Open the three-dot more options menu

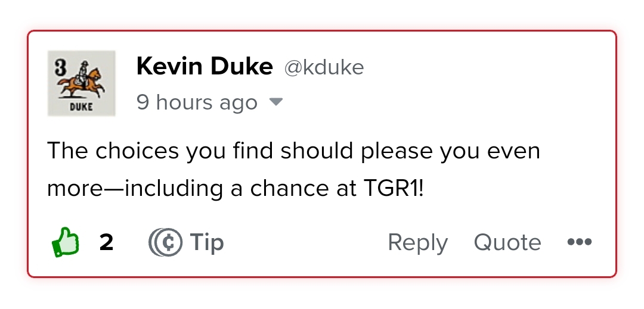click(x=580, y=242)
